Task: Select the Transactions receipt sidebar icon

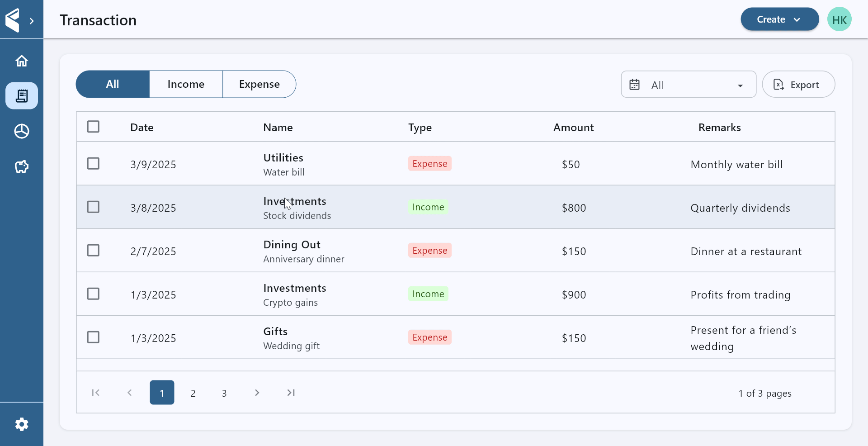Action: pos(22,96)
